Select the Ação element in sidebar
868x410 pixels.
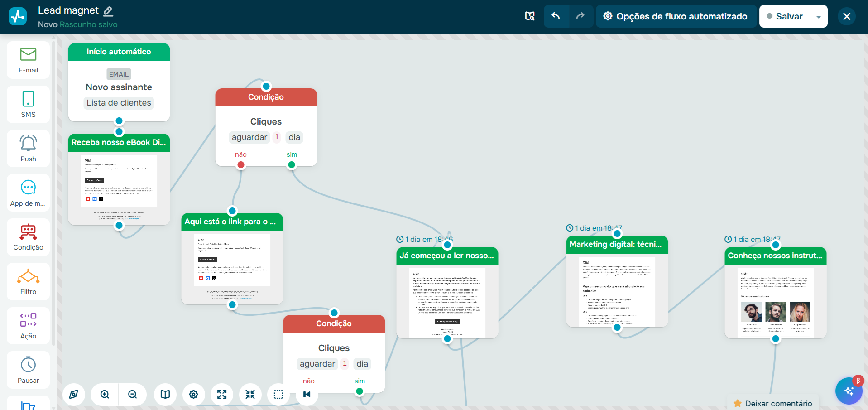coord(28,326)
